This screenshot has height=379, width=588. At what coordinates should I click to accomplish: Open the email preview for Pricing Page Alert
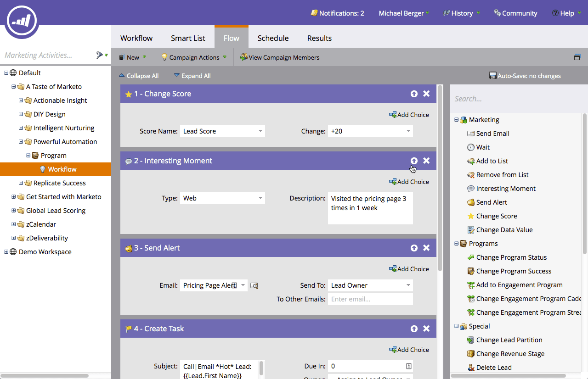pos(254,285)
